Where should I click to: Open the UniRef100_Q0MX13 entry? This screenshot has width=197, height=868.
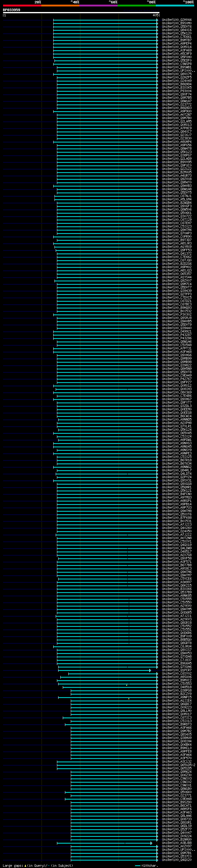pos(176,125)
